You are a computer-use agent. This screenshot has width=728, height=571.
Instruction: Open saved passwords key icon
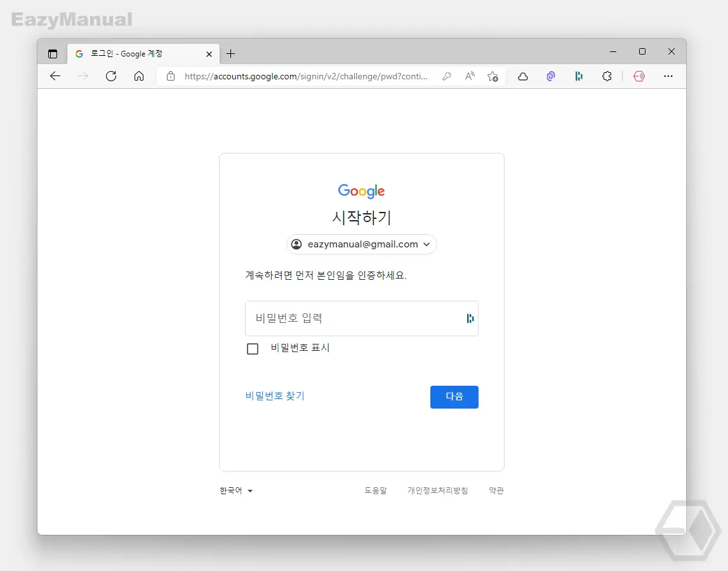pyautogui.click(x=447, y=76)
